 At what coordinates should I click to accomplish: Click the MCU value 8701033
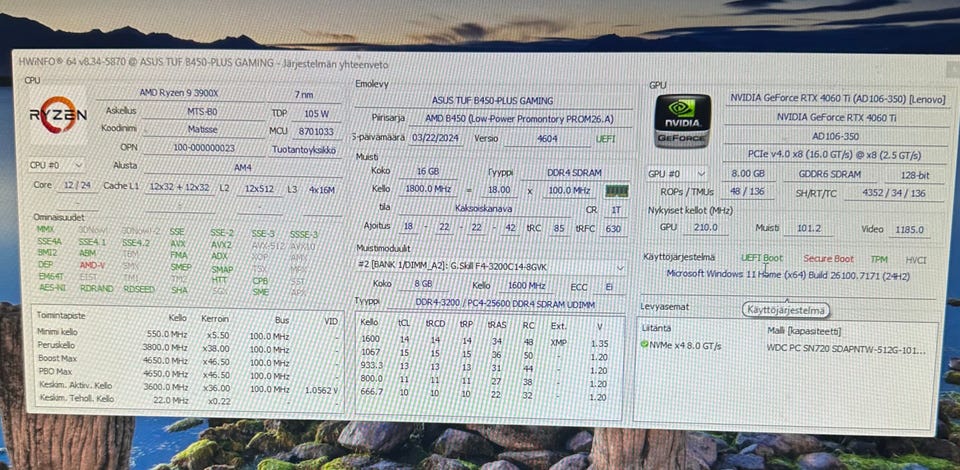316,131
